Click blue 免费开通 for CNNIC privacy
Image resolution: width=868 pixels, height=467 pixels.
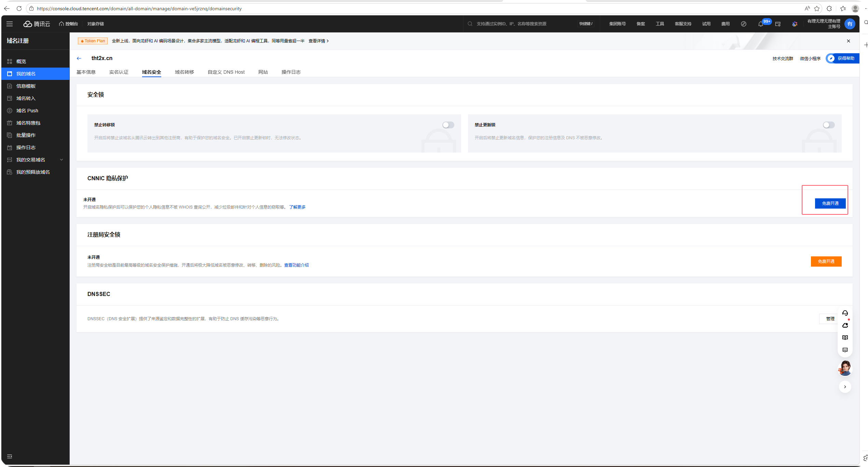830,203
